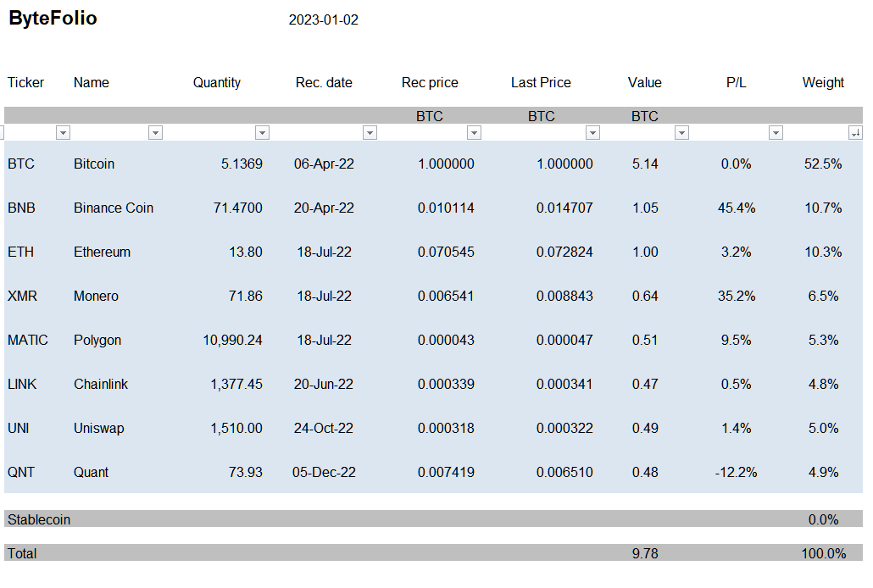Select the LINK ticker cell
The image size is (873, 588).
click(22, 384)
